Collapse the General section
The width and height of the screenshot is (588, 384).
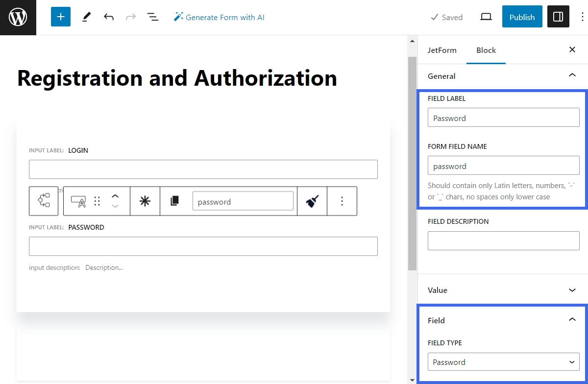click(572, 76)
